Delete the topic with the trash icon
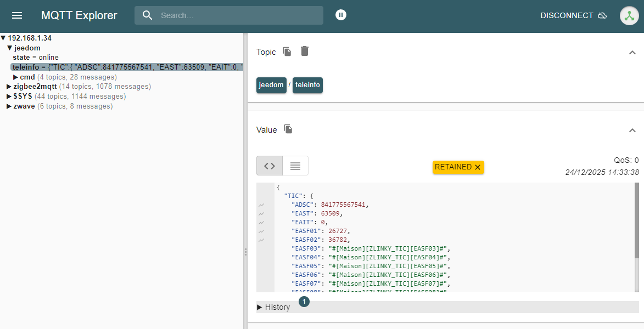644x329 pixels. point(305,52)
